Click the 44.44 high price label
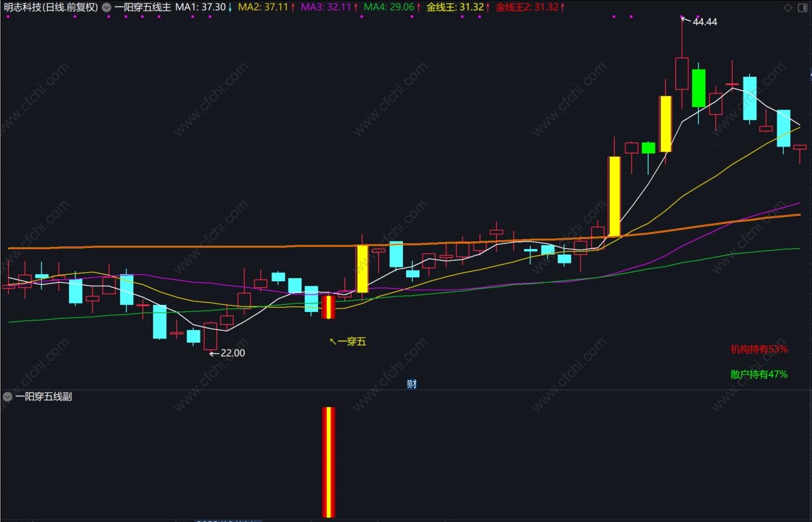Screen dimensions: 812x522 tap(705, 22)
